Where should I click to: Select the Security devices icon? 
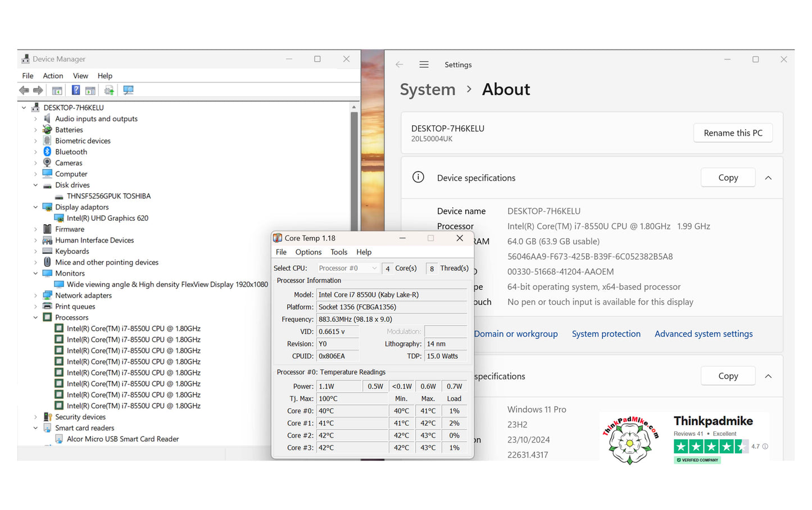pos(47,417)
